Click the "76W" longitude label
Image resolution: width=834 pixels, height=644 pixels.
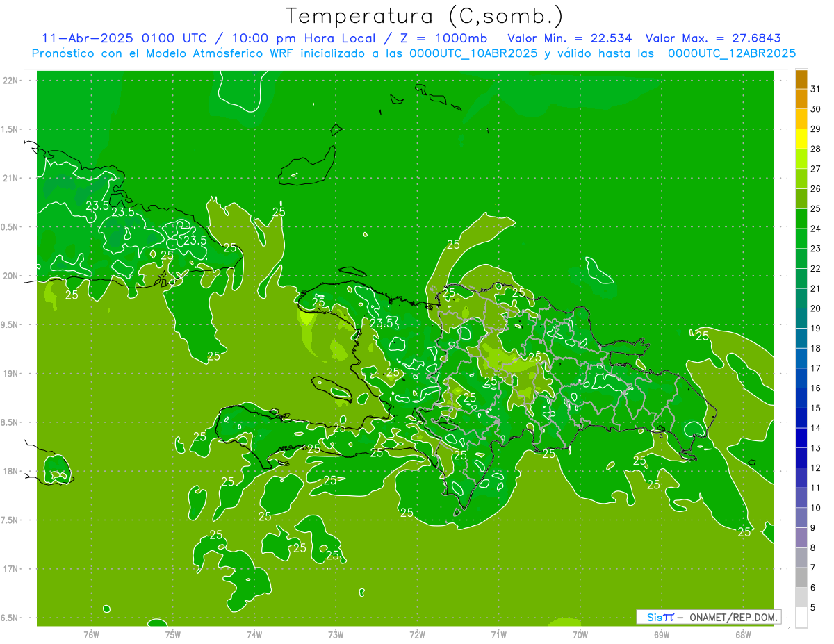tap(91, 634)
